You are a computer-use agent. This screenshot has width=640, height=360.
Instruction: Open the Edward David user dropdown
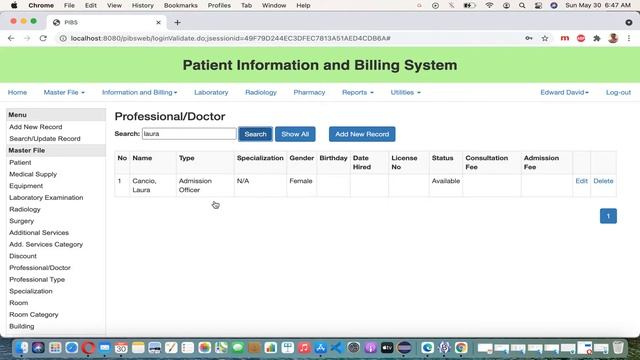point(564,92)
